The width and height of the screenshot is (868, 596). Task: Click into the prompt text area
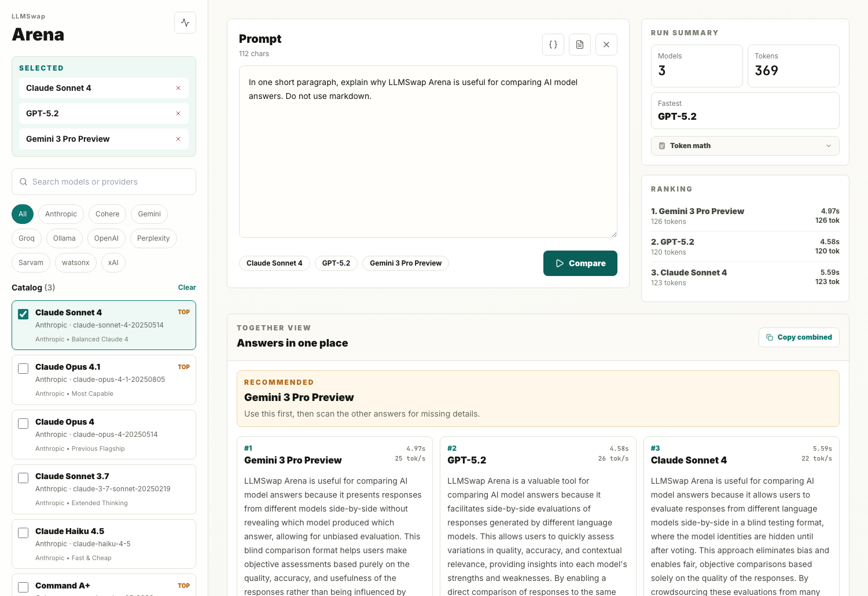pos(428,152)
